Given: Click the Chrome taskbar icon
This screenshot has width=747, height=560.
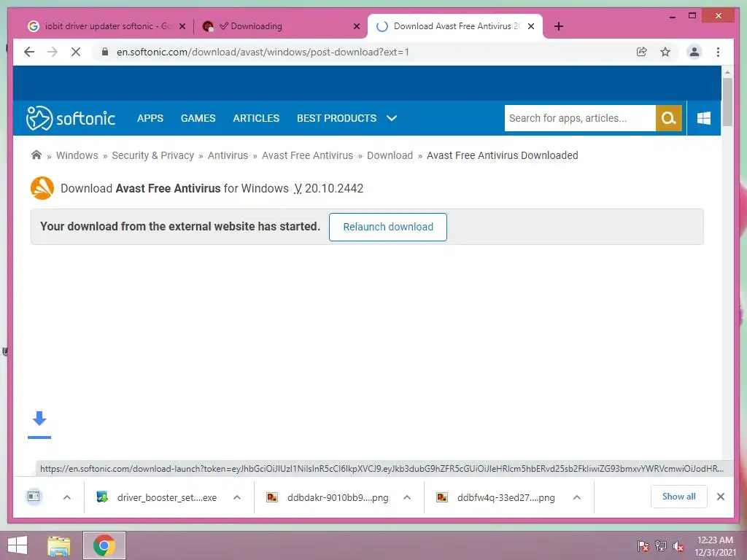Looking at the screenshot, I should pyautogui.click(x=104, y=545).
